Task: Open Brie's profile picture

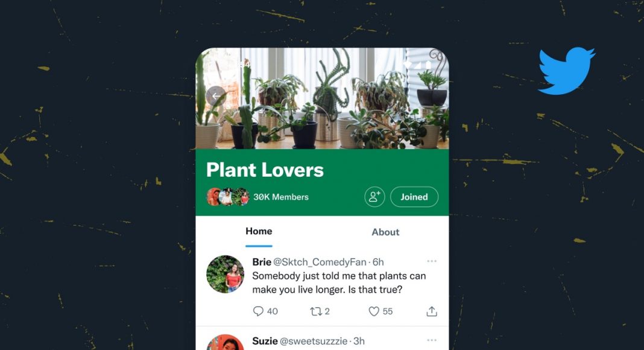Action: (x=225, y=274)
